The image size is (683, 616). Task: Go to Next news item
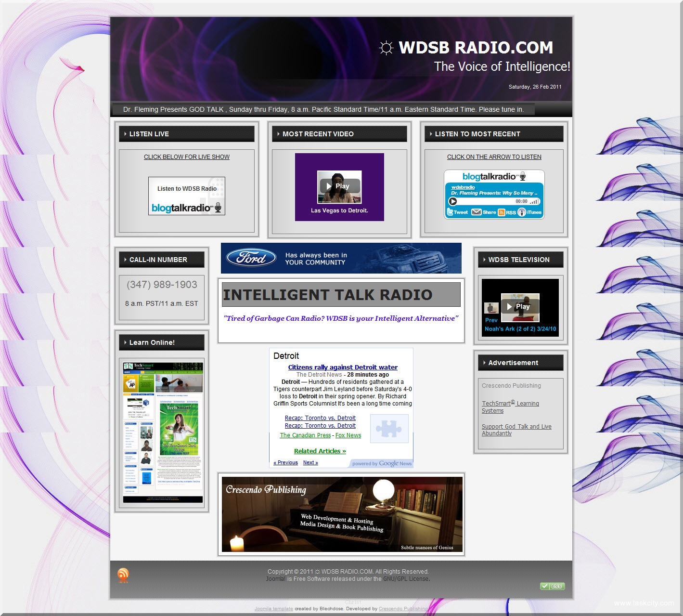[x=310, y=462]
